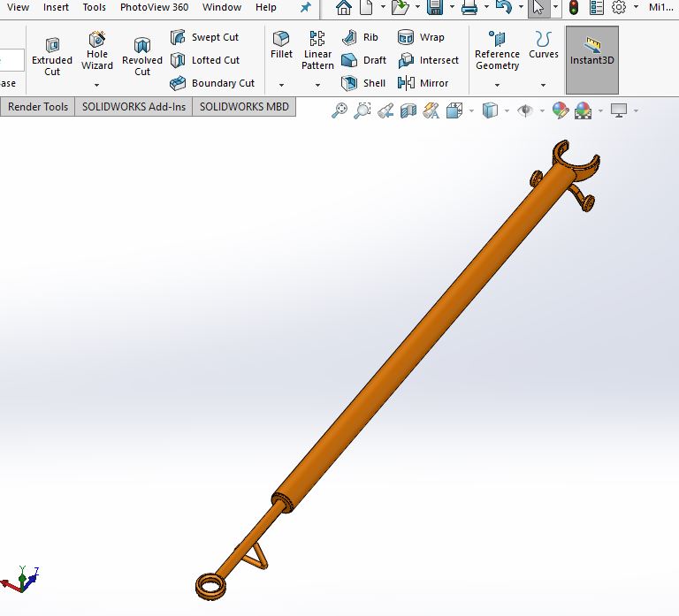
Task: Click the Intersect button
Action: [428, 60]
